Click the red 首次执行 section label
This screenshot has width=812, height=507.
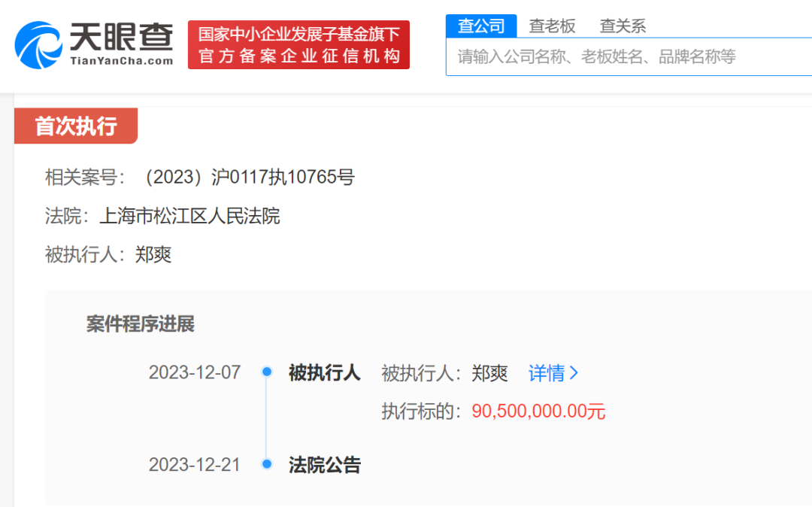[76, 126]
